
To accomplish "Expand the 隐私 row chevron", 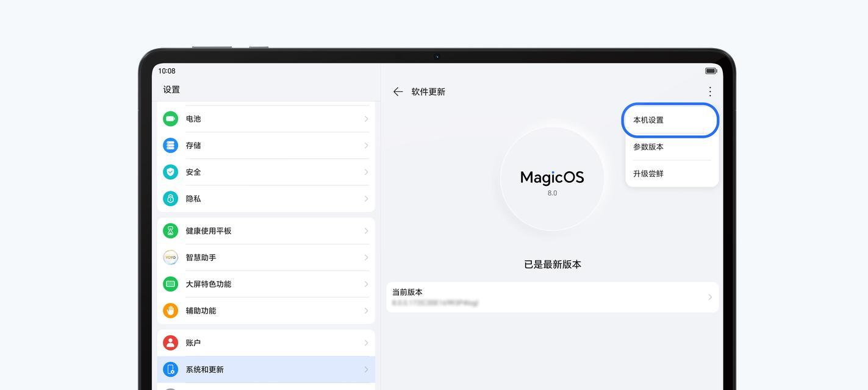I will pos(366,199).
